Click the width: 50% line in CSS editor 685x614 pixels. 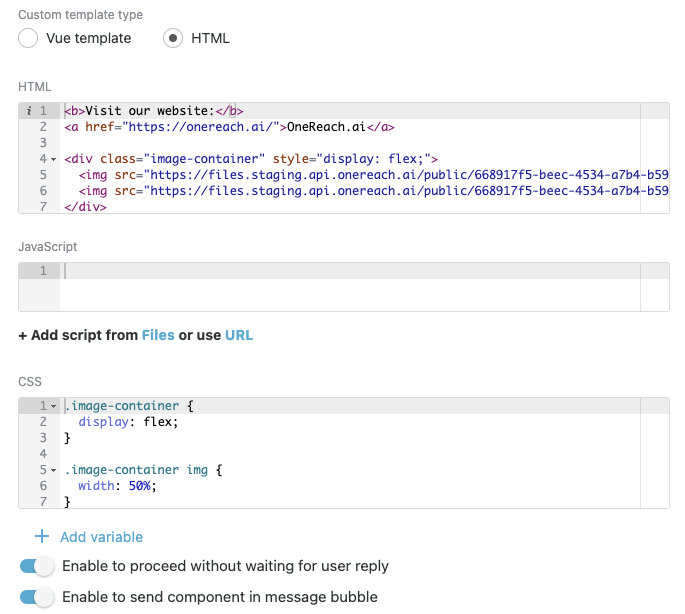(118, 486)
